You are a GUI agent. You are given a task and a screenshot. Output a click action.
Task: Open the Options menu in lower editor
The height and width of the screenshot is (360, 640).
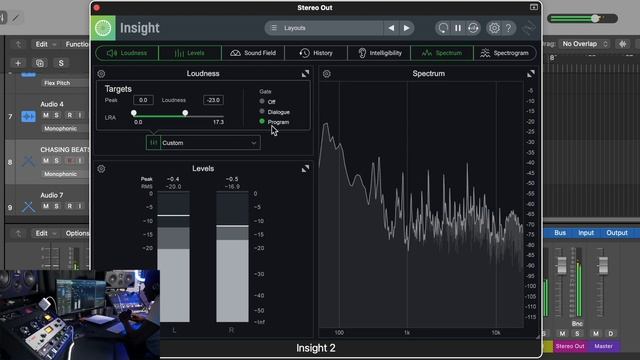tap(77, 233)
